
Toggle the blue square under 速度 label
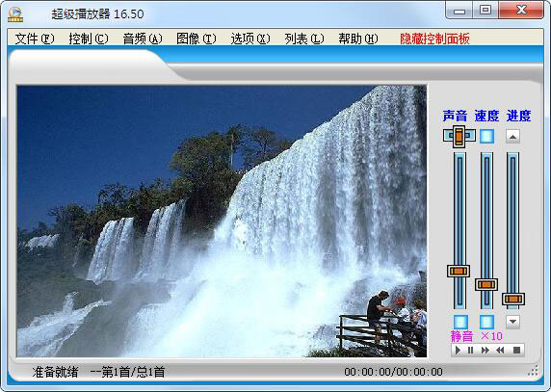click(486, 137)
